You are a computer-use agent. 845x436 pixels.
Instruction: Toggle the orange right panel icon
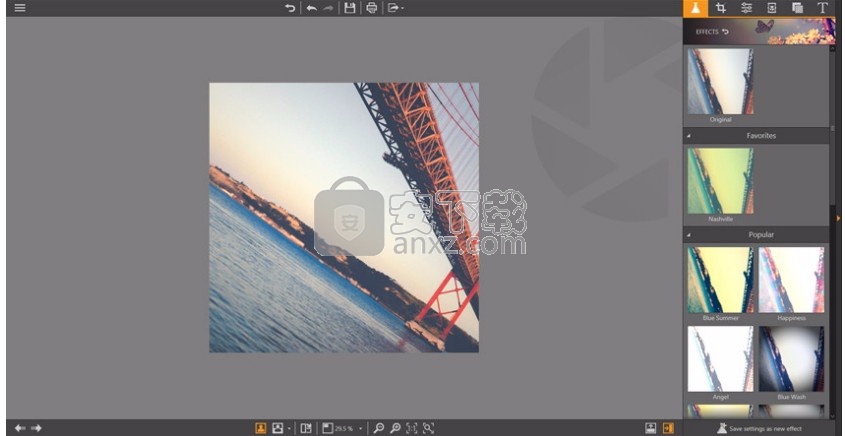pyautogui.click(x=668, y=428)
